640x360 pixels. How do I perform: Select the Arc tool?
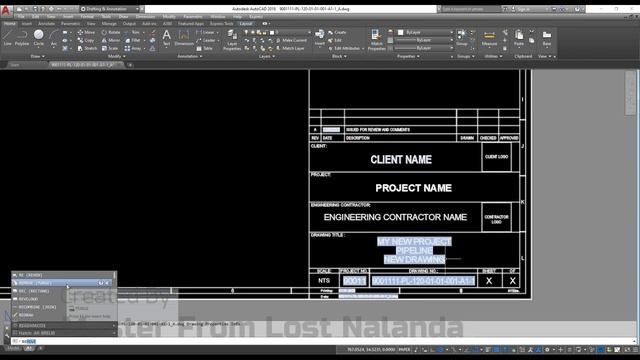[x=53, y=38]
